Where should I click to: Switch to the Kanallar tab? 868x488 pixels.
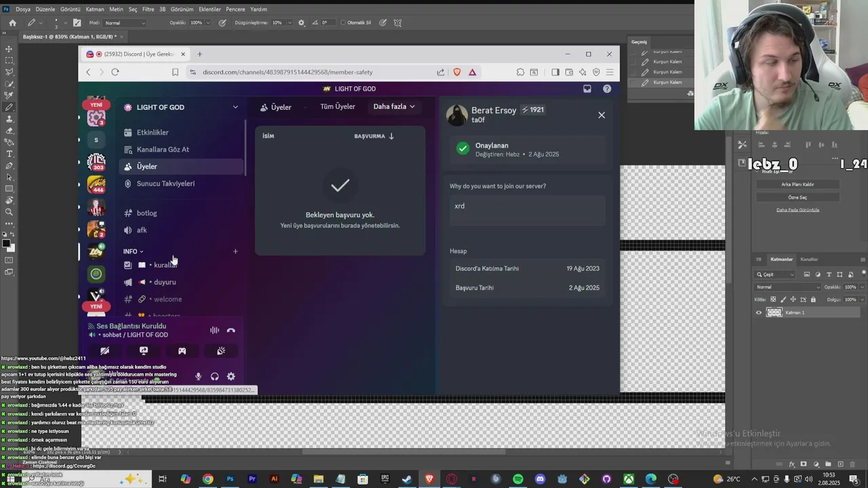click(809, 259)
